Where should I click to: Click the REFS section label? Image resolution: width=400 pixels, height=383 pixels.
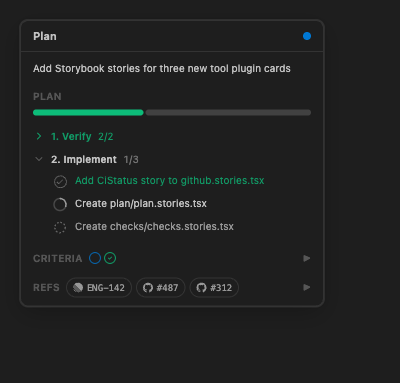tap(46, 287)
